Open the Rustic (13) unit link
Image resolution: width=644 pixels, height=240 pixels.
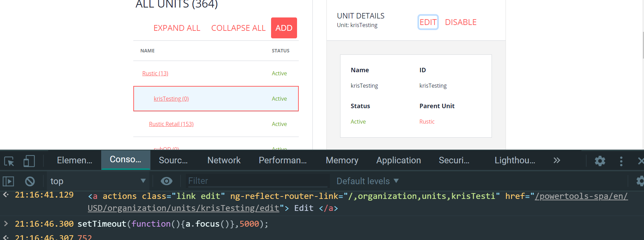point(155,73)
